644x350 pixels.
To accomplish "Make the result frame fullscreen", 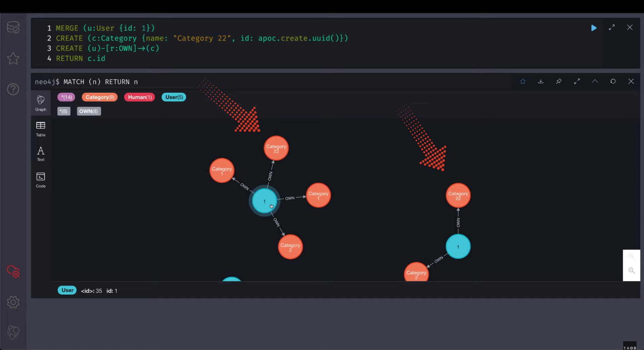I will point(577,81).
